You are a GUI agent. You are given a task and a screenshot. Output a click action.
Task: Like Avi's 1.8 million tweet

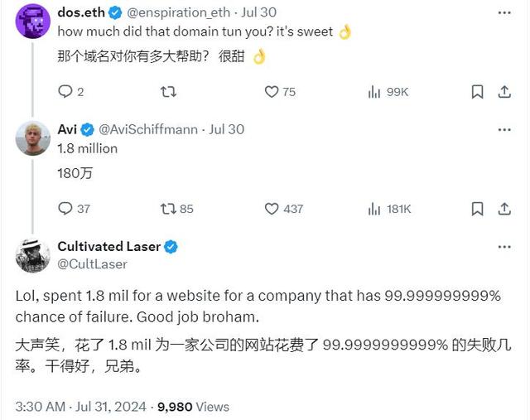point(272,209)
